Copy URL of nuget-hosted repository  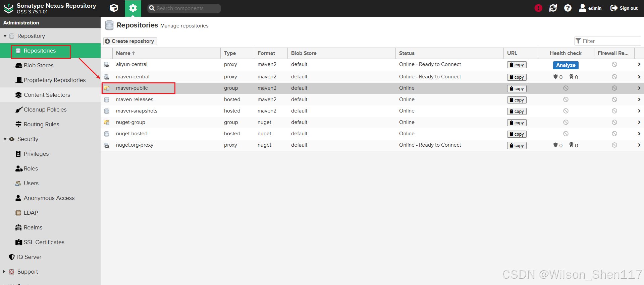pos(517,134)
